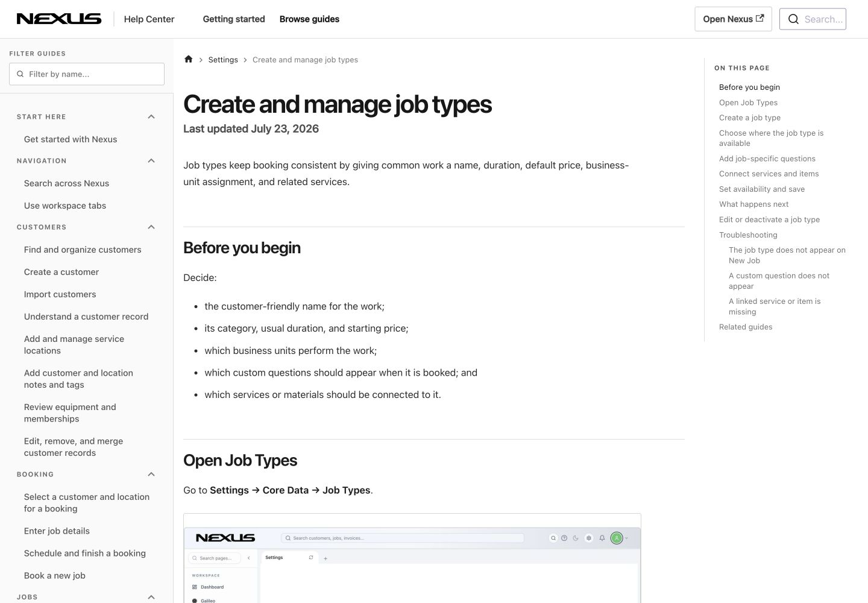This screenshot has width=868, height=603.
Task: Click 'Create and manage job types' breadcrumb
Action: 305,60
